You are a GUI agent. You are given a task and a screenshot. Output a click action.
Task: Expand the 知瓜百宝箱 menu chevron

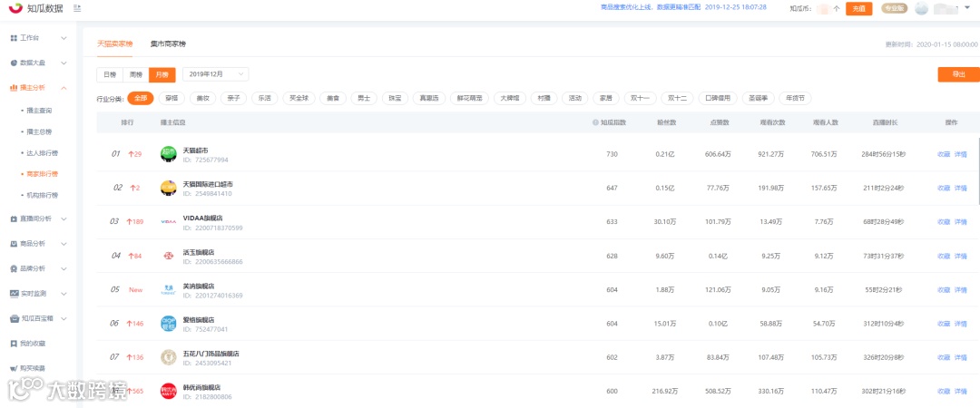click(64, 318)
